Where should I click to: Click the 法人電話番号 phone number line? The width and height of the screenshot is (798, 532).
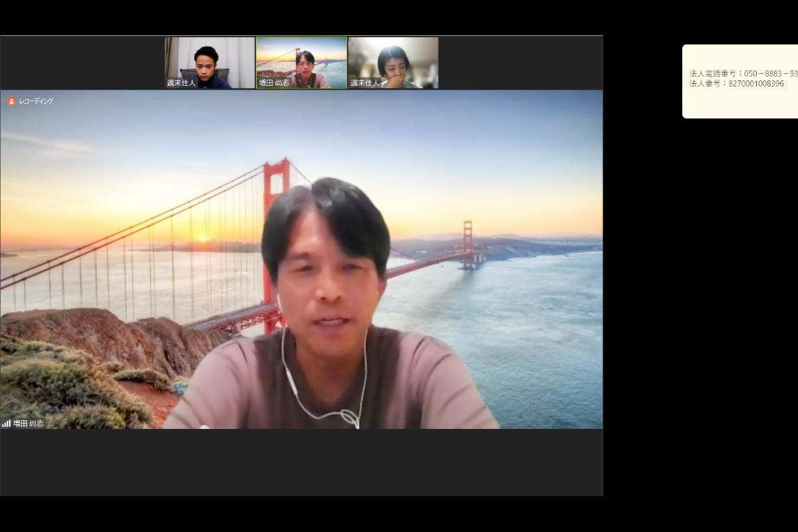743,73
